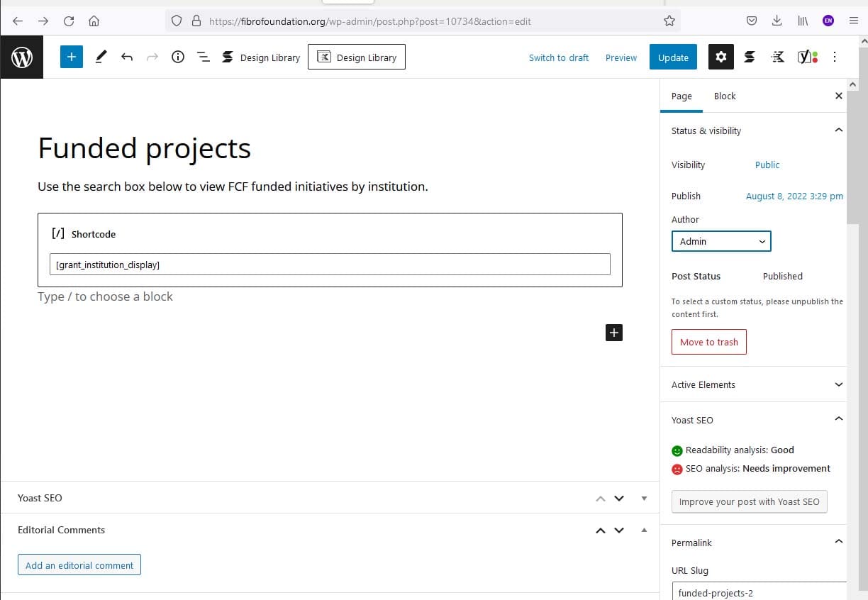The width and height of the screenshot is (868, 600).
Task: Open the Pocket save icon
Action: pos(752,21)
